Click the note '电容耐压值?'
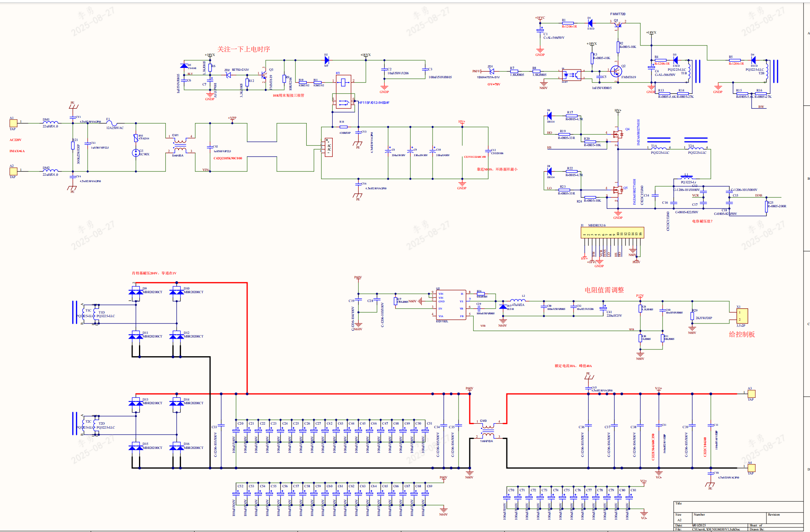 (702, 221)
